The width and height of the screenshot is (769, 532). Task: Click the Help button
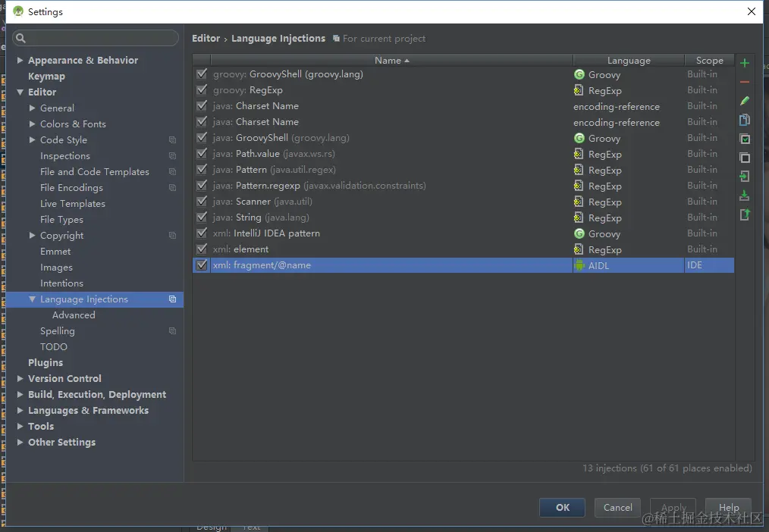click(x=728, y=508)
